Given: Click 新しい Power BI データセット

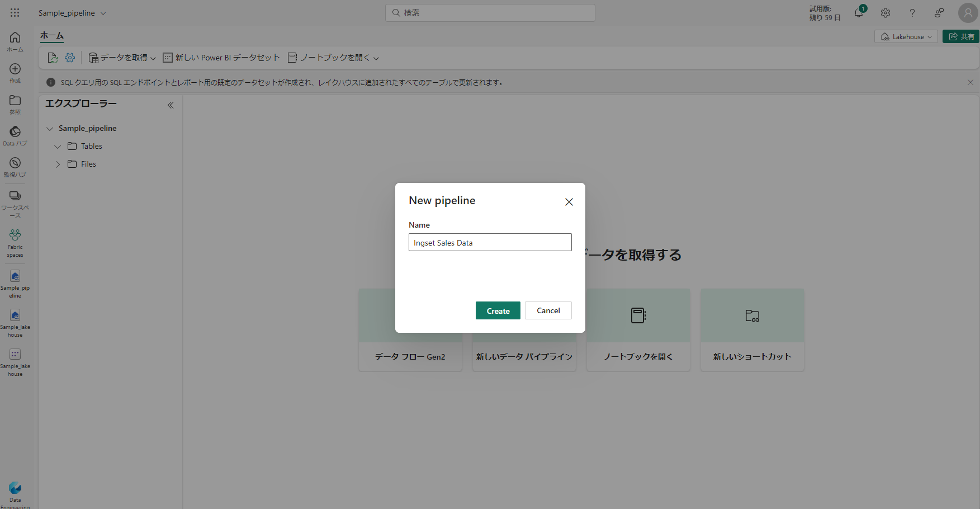Looking at the screenshot, I should tap(221, 58).
